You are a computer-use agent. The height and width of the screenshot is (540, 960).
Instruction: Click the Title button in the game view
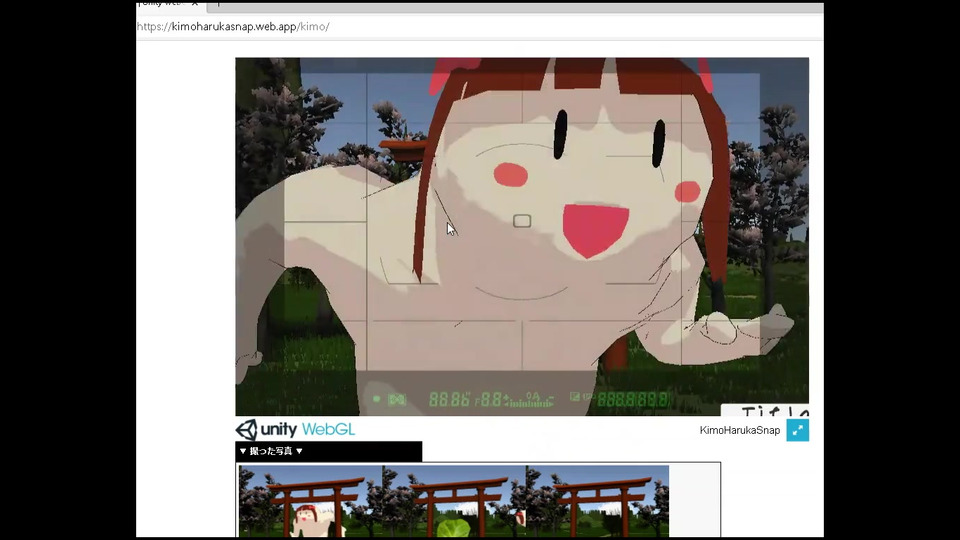pyautogui.click(x=765, y=410)
